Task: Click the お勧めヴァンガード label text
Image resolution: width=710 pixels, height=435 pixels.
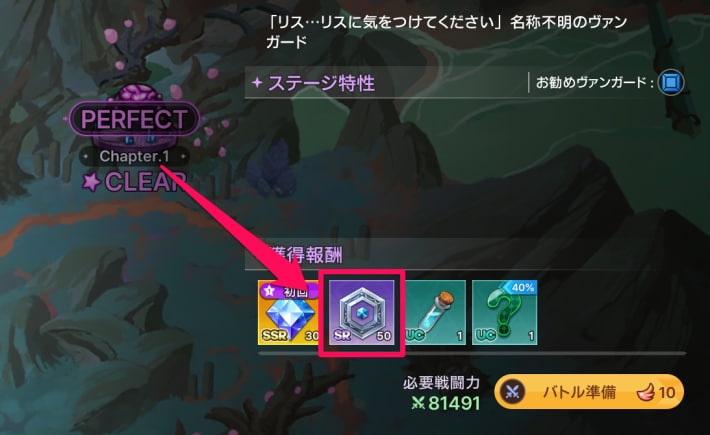Action: pos(595,83)
